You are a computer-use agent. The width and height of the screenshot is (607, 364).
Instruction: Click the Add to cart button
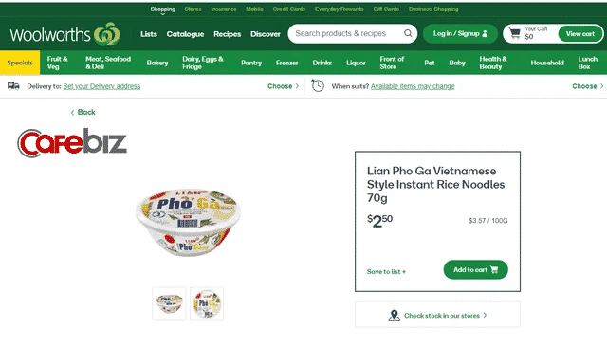click(x=475, y=269)
